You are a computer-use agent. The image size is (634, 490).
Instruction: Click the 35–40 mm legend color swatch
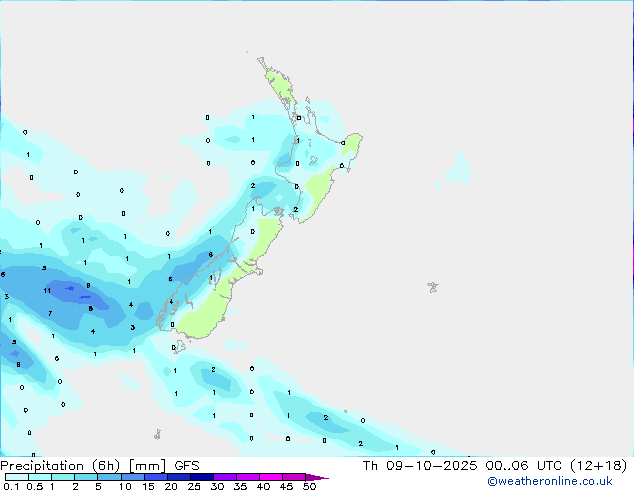(x=247, y=477)
